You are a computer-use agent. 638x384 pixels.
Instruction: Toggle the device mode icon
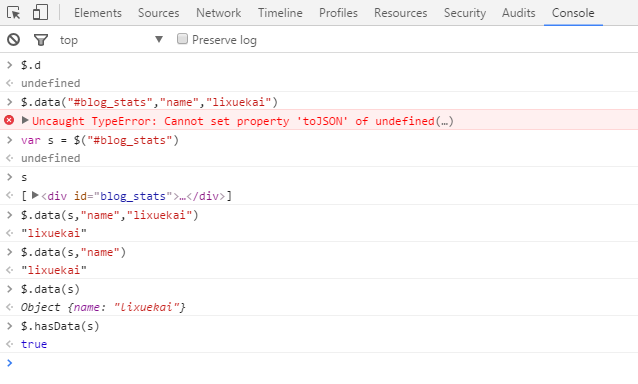tap(40, 12)
